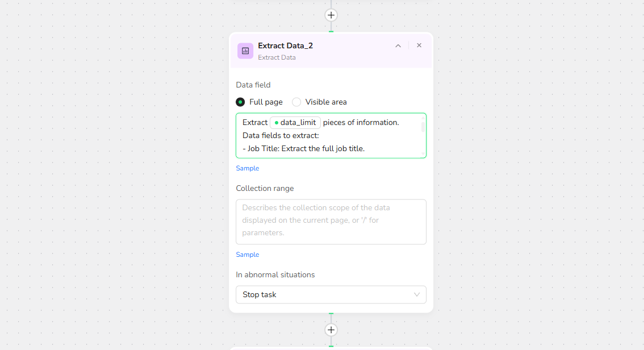Click the plus button below Extract Data_2 node

(331, 330)
